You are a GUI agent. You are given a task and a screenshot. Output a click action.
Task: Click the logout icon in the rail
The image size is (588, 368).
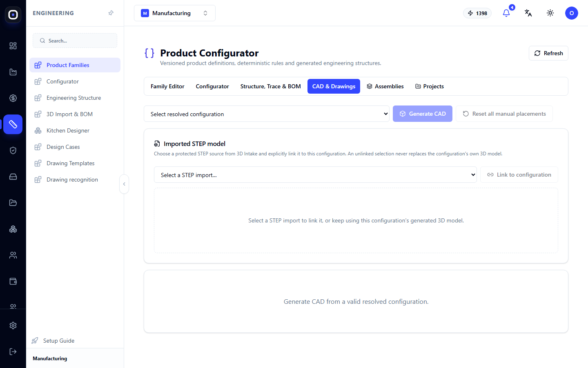pos(13,352)
